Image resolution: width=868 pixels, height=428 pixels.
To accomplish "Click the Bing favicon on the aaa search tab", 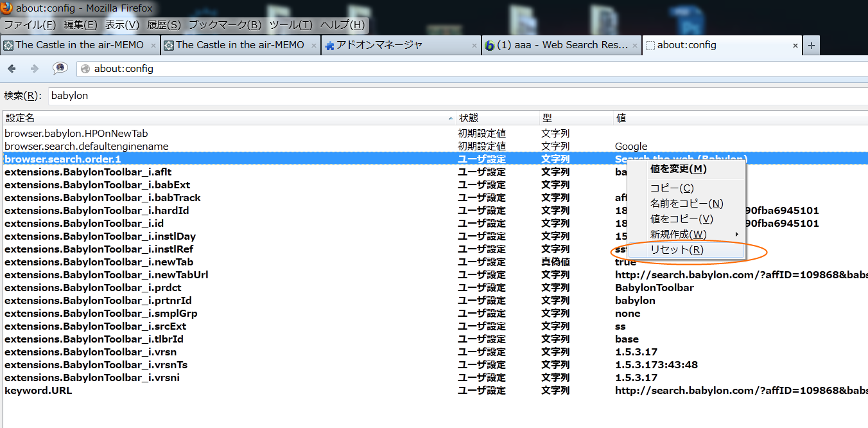I will [491, 45].
